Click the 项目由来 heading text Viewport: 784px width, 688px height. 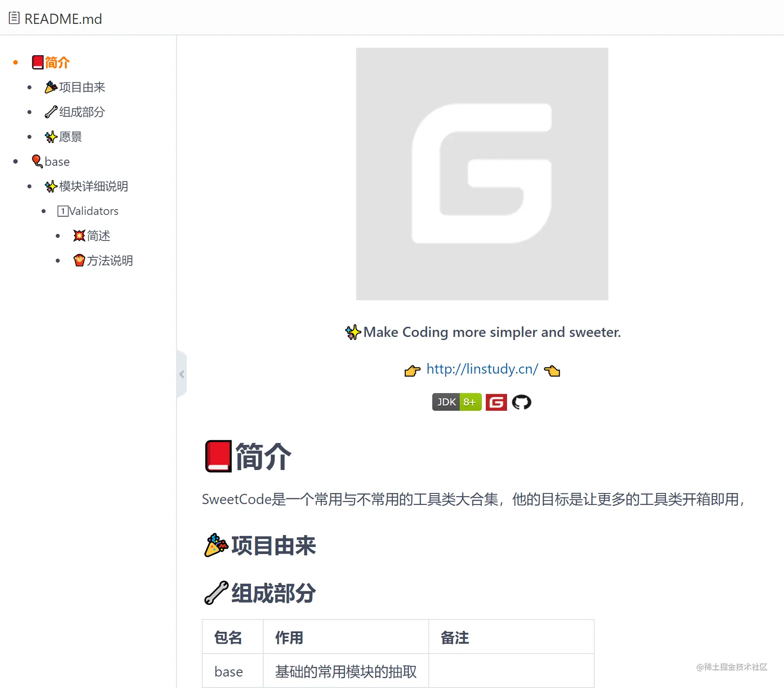[273, 545]
